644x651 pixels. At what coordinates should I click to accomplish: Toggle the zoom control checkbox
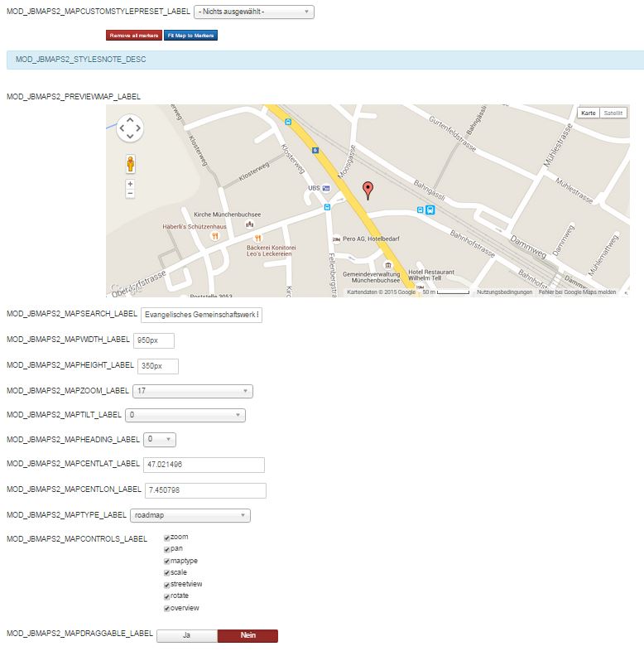167,538
